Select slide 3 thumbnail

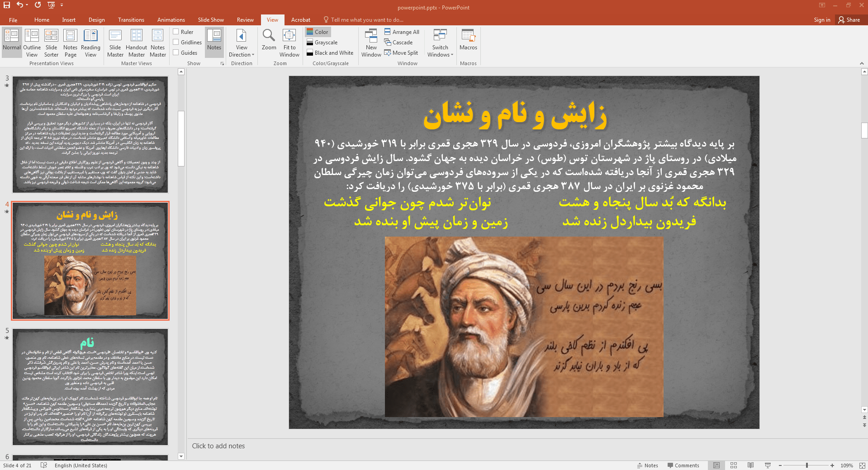click(90, 134)
